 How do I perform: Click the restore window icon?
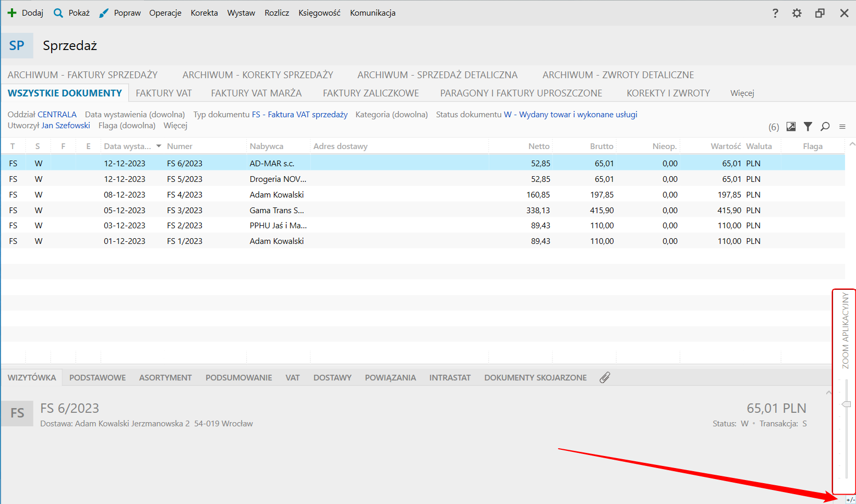(x=820, y=13)
